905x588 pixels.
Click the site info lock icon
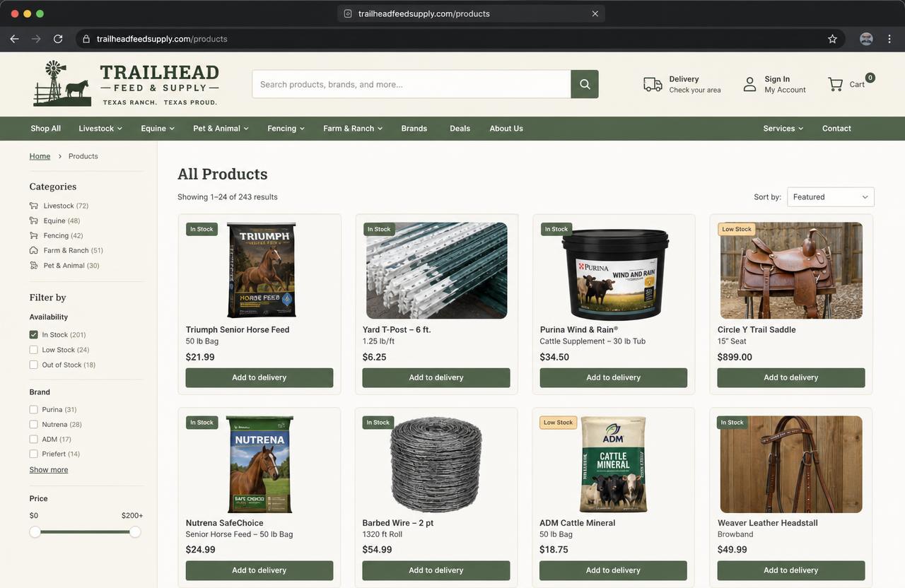pos(86,39)
